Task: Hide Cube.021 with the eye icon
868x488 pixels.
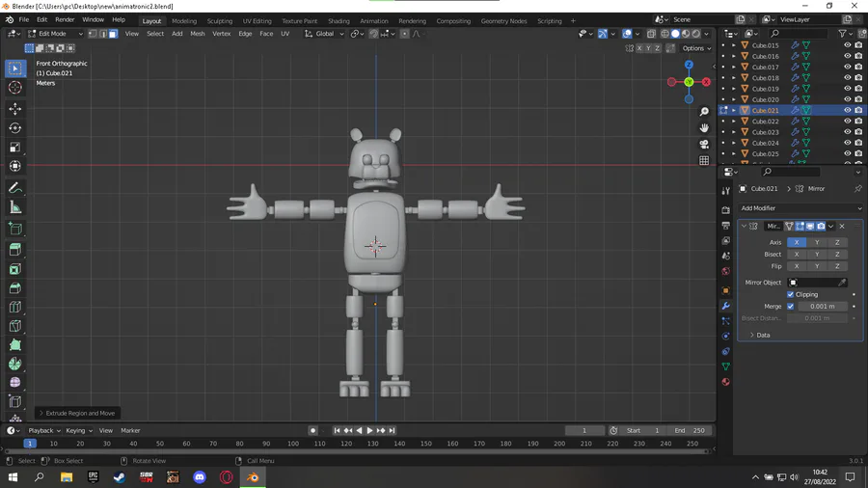Action: (x=848, y=110)
